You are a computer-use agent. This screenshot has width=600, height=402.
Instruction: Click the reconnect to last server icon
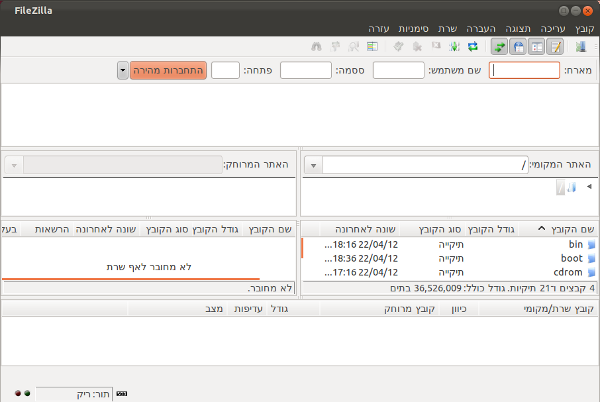[398, 47]
